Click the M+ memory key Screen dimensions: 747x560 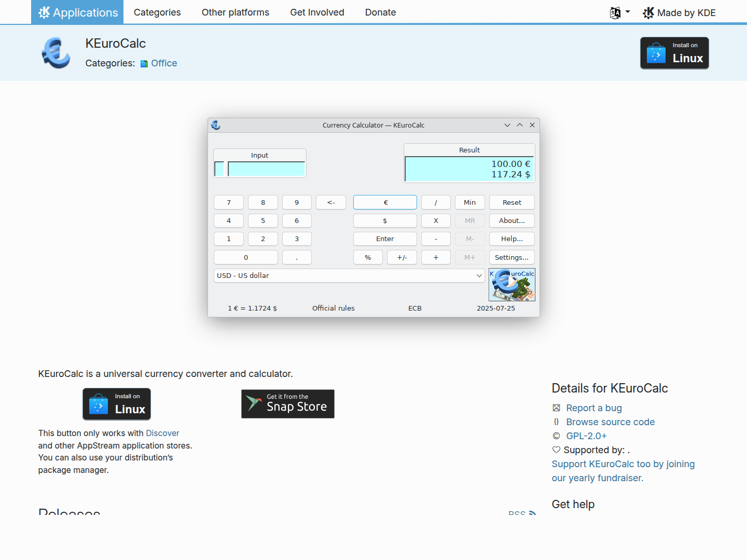(x=470, y=258)
